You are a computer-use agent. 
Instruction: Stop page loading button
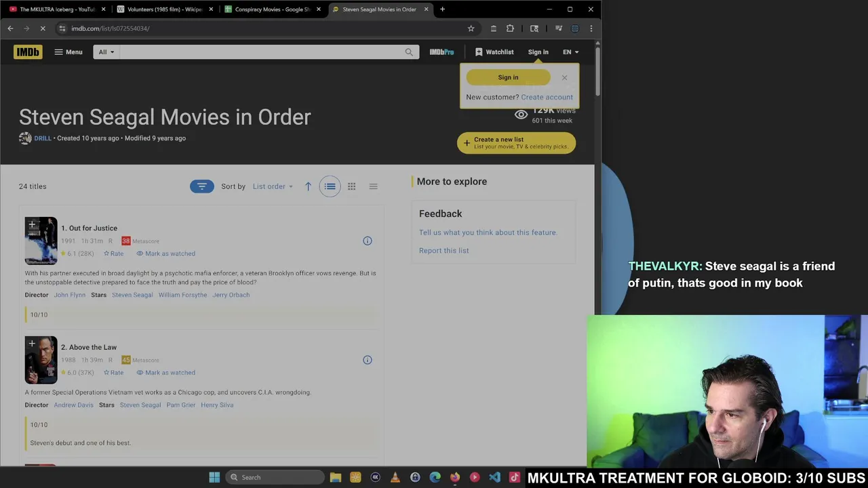42,28
